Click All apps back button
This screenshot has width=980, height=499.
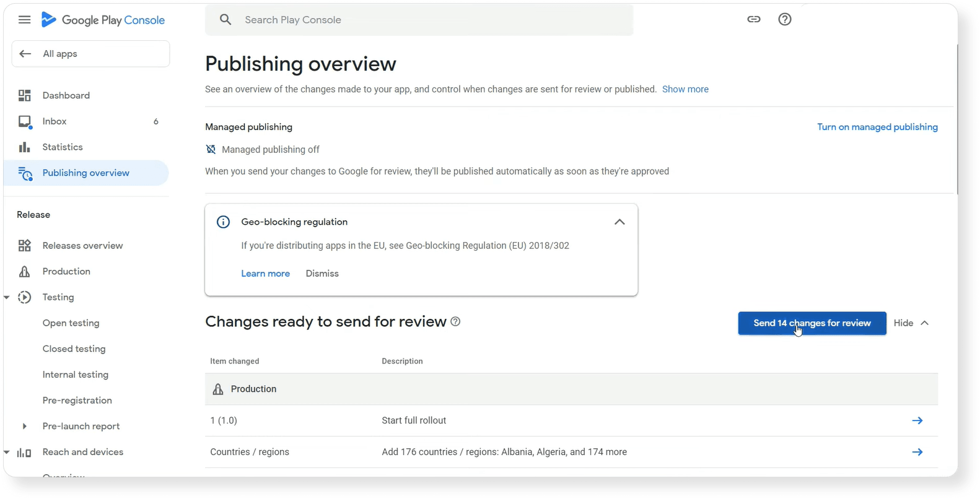(90, 54)
